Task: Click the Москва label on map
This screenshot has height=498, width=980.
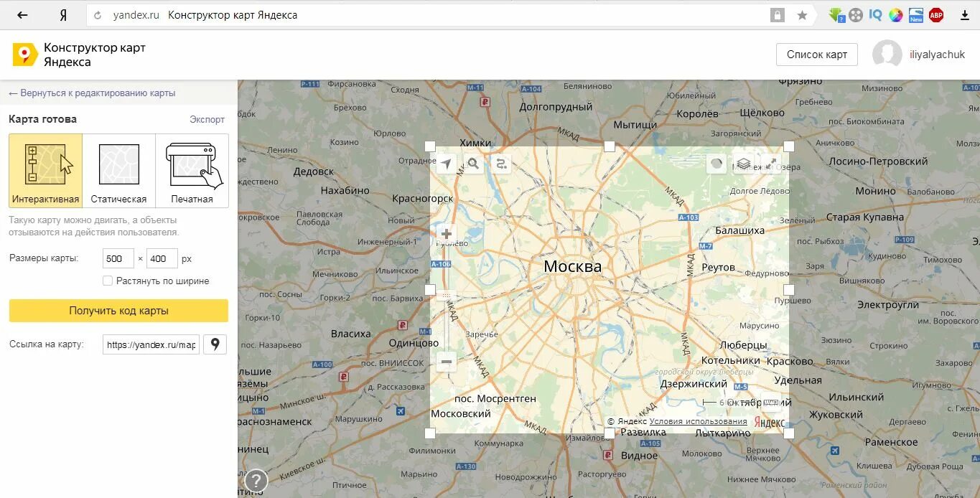Action: point(573,267)
